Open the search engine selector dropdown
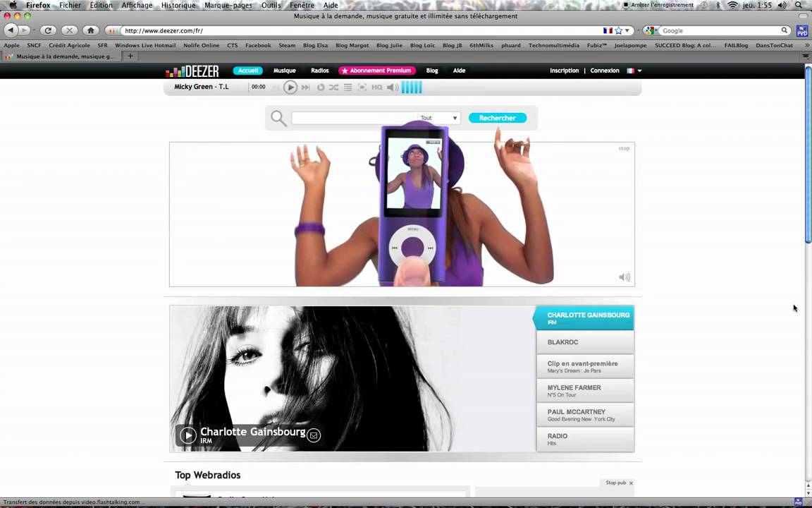Image resolution: width=812 pixels, height=508 pixels. coord(651,30)
